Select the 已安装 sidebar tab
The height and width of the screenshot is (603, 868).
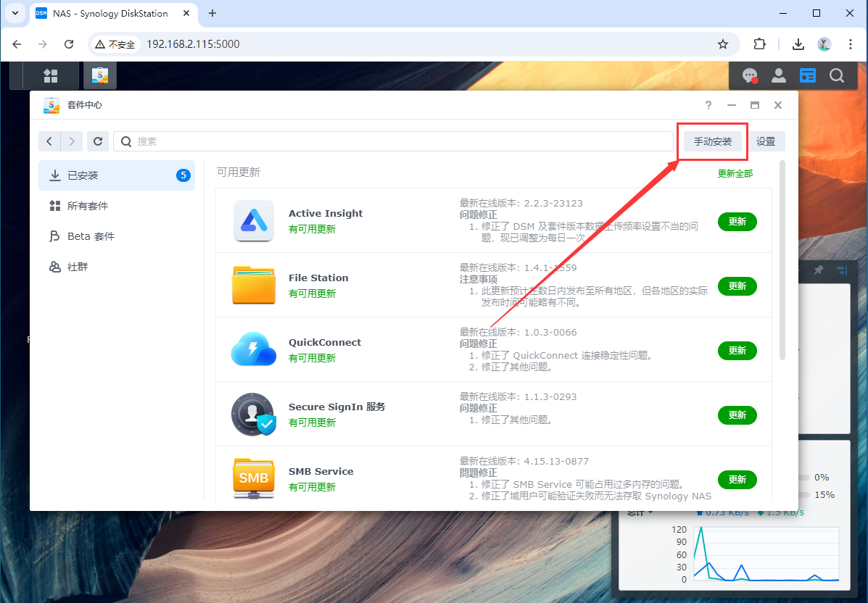tap(116, 175)
